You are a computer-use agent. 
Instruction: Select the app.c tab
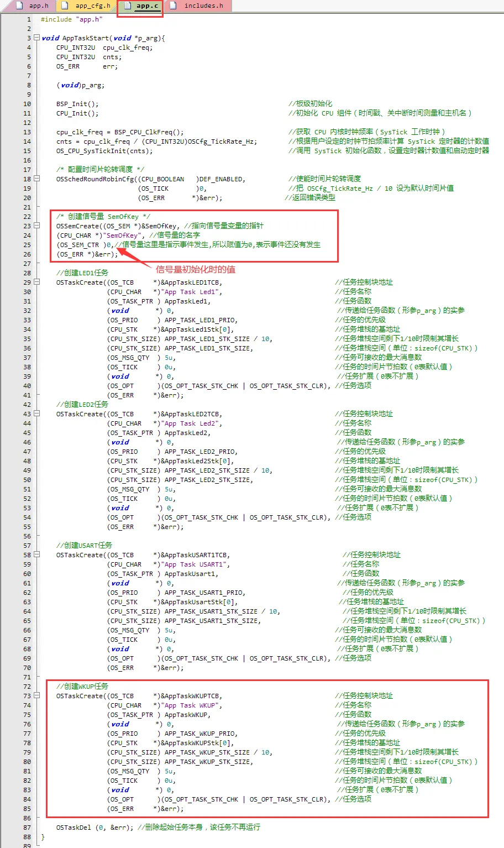point(147,6)
